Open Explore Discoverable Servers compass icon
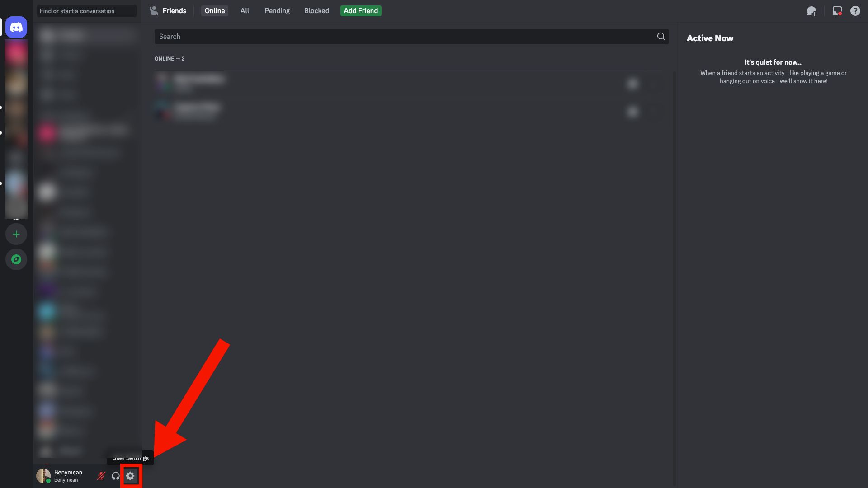The height and width of the screenshot is (488, 868). click(16, 259)
